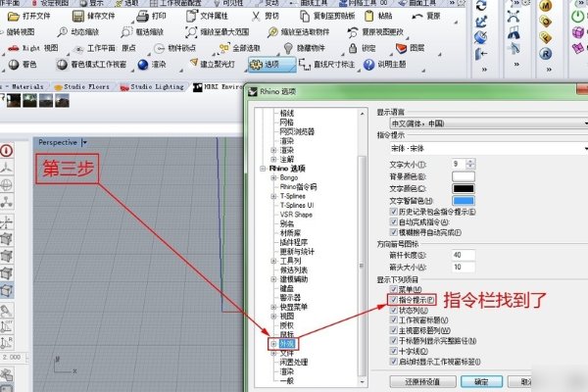The height and width of the screenshot is (392, 588).
Task: Expand the T-Splines tree node
Action: click(x=273, y=196)
